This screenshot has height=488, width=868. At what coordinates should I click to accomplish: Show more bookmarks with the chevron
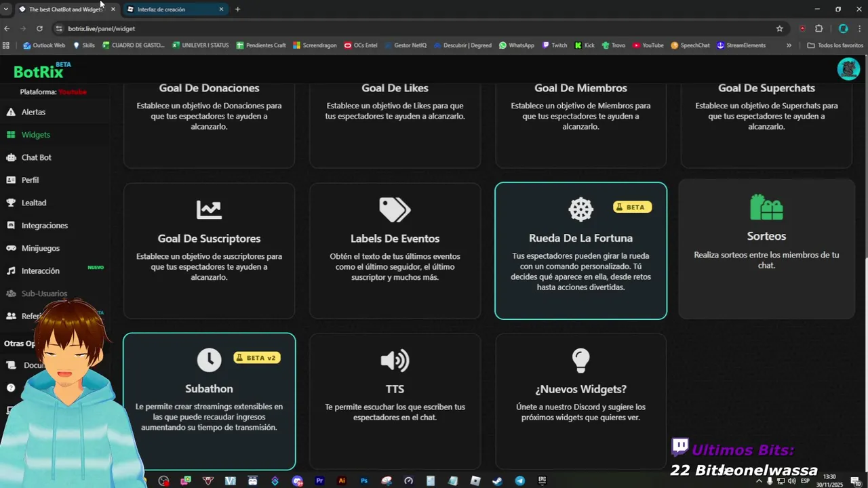[x=789, y=45]
